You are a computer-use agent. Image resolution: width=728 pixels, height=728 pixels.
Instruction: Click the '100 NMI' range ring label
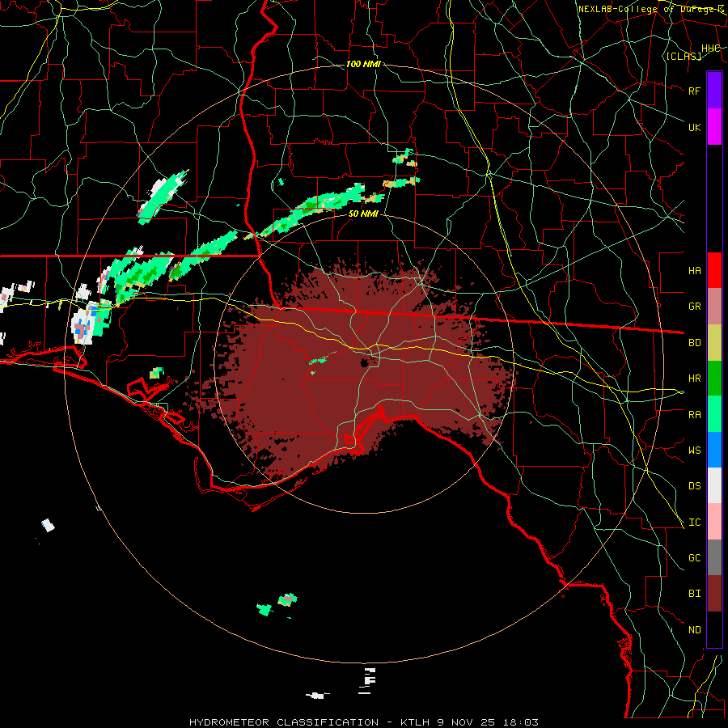pos(363,64)
